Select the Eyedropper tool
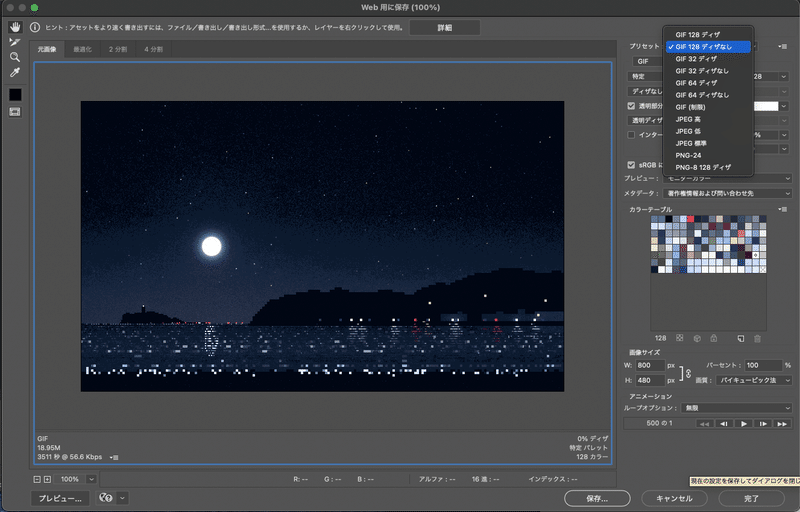 click(x=15, y=72)
